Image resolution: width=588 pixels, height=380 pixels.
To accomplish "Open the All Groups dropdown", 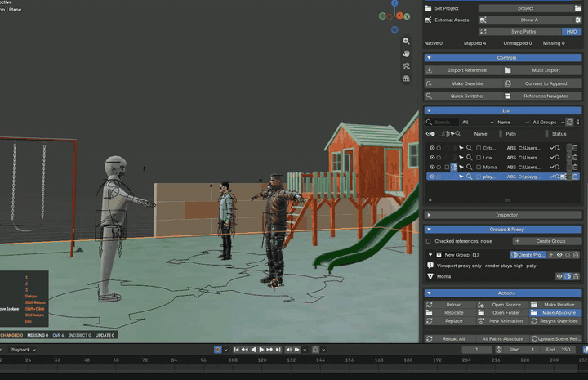I will [x=548, y=123].
